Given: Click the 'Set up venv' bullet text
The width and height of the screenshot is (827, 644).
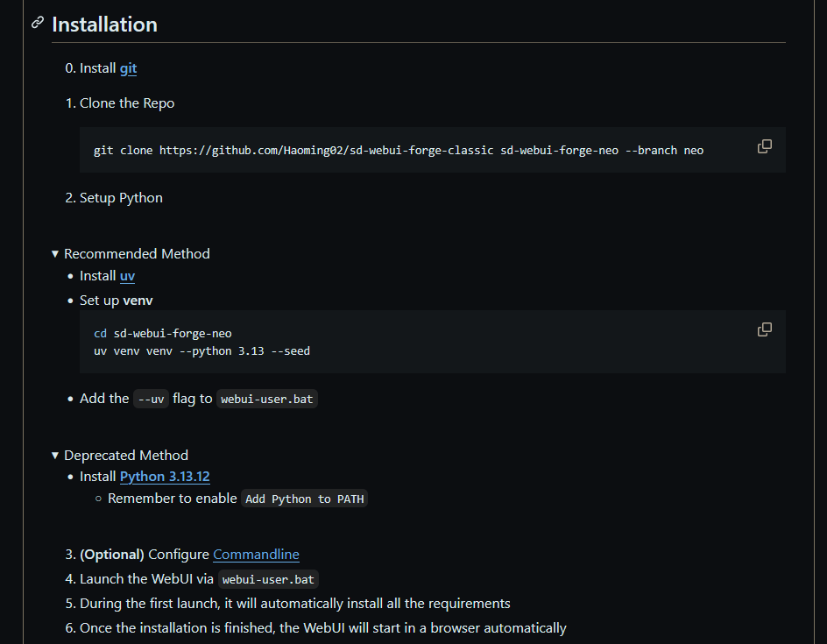Looking at the screenshot, I should point(116,301).
